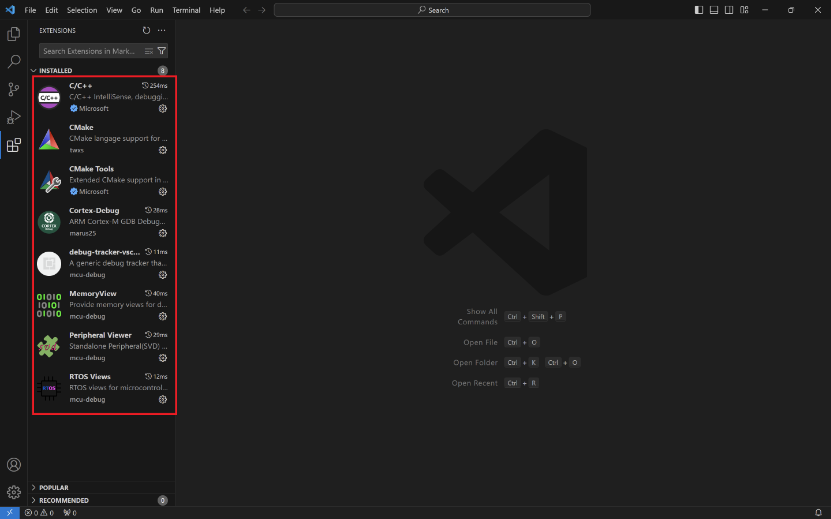Open manage gear for Cortex-Debug extension
Image resolution: width=831 pixels, height=519 pixels.
click(x=163, y=233)
